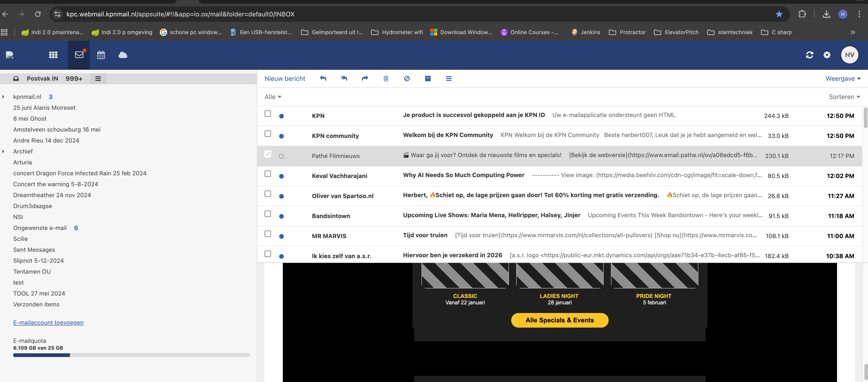This screenshot has width=868, height=382.
Task: Open the Ongewenste e-mail folder
Action: [x=40, y=228]
